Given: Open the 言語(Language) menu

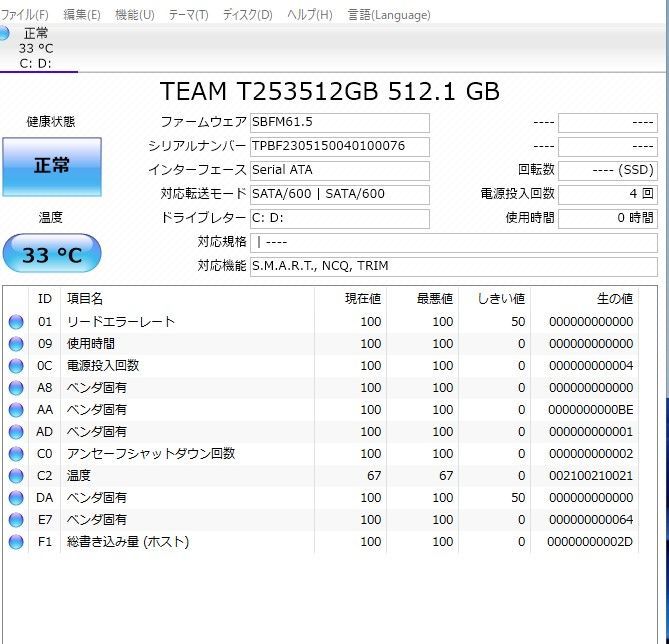Looking at the screenshot, I should coord(389,15).
